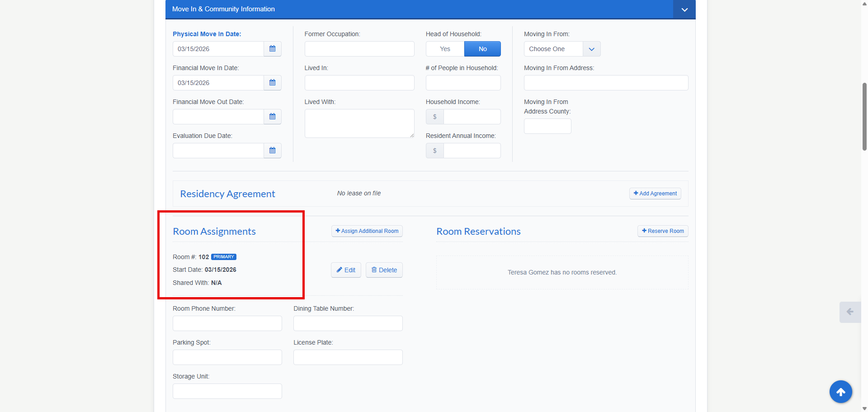
Task: Focus the Financial Move In Date field
Action: click(218, 83)
